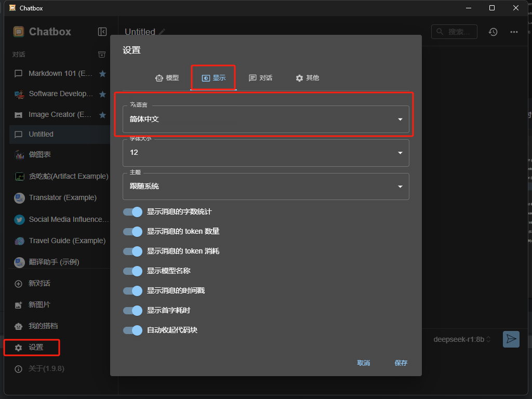Expand the font size dropdown showing 12
Screen dimensions: 532x399
click(x=265, y=153)
